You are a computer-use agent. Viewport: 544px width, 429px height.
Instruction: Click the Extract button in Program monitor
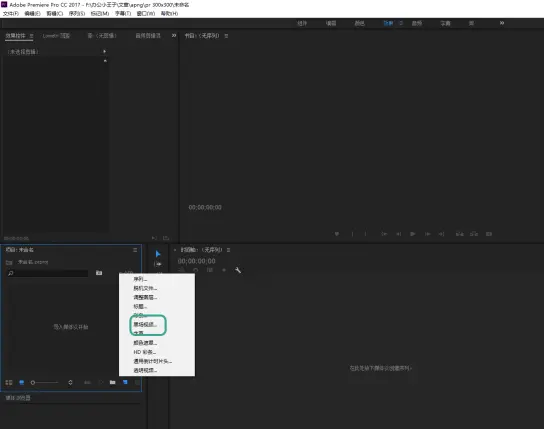tap(474, 234)
